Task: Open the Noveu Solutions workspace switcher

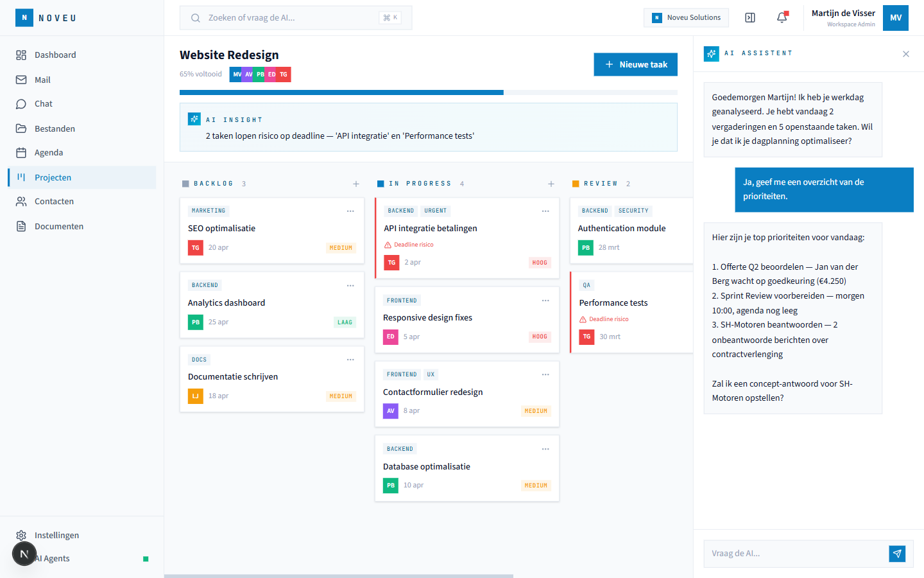Action: (687, 18)
